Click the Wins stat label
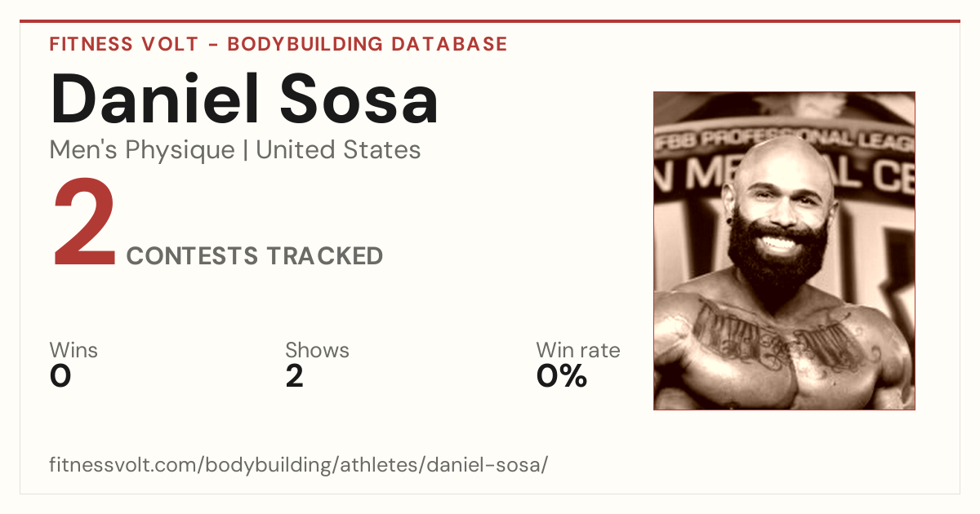Screen dimensions: 980x514 click(x=73, y=350)
